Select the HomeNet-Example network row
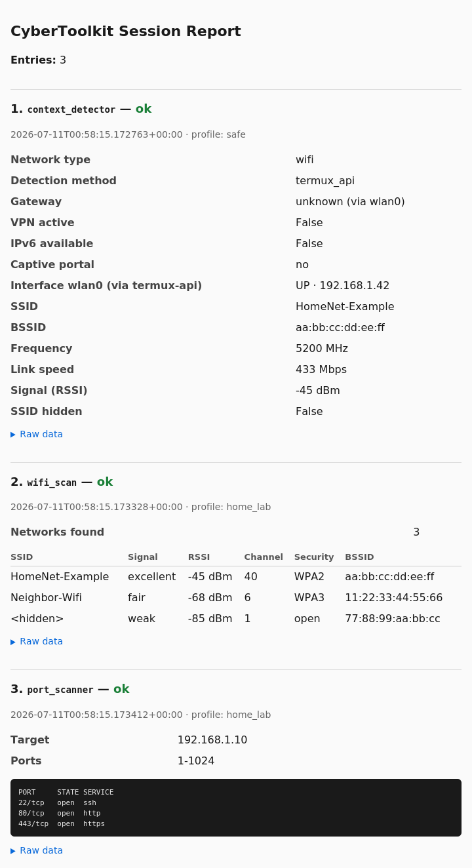This screenshot has width=472, height=868. pos(236,577)
